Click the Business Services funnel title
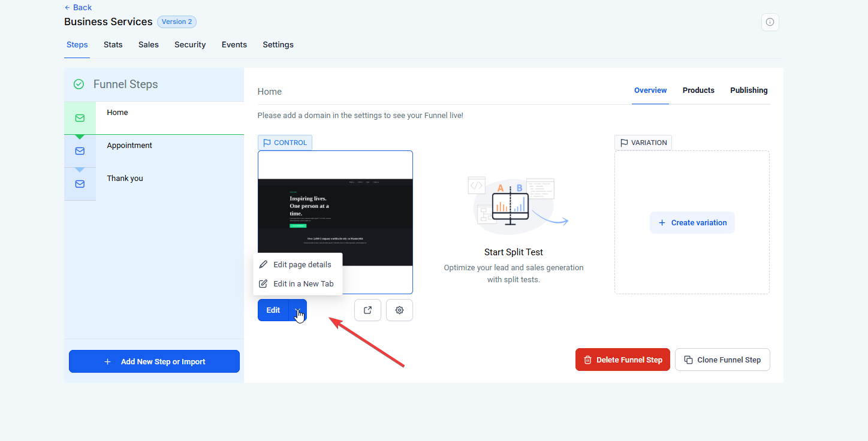 pyautogui.click(x=108, y=22)
